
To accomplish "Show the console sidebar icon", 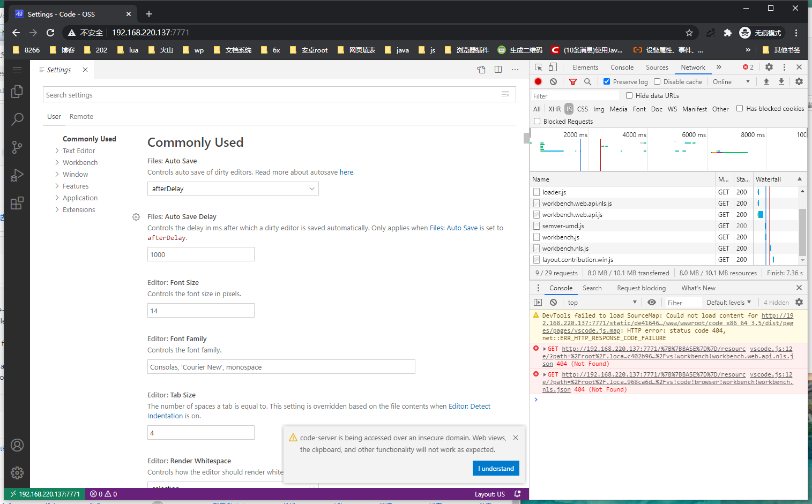I will coord(538,303).
